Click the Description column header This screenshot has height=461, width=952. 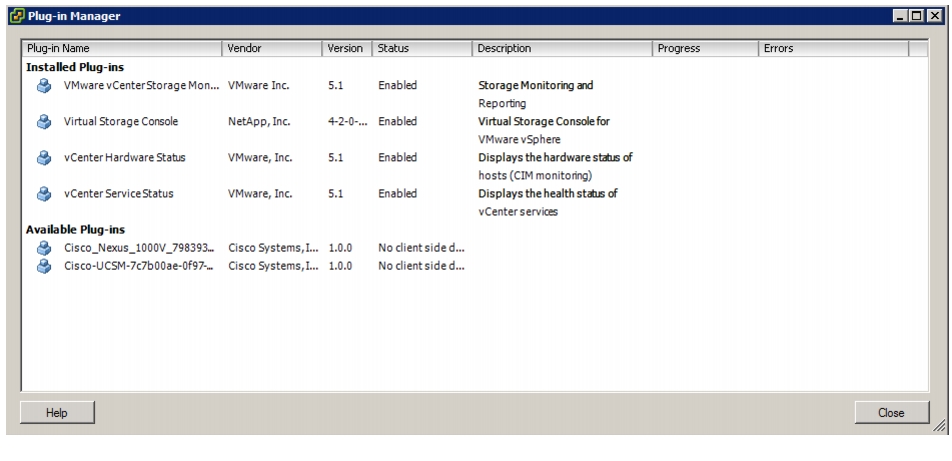click(562, 49)
